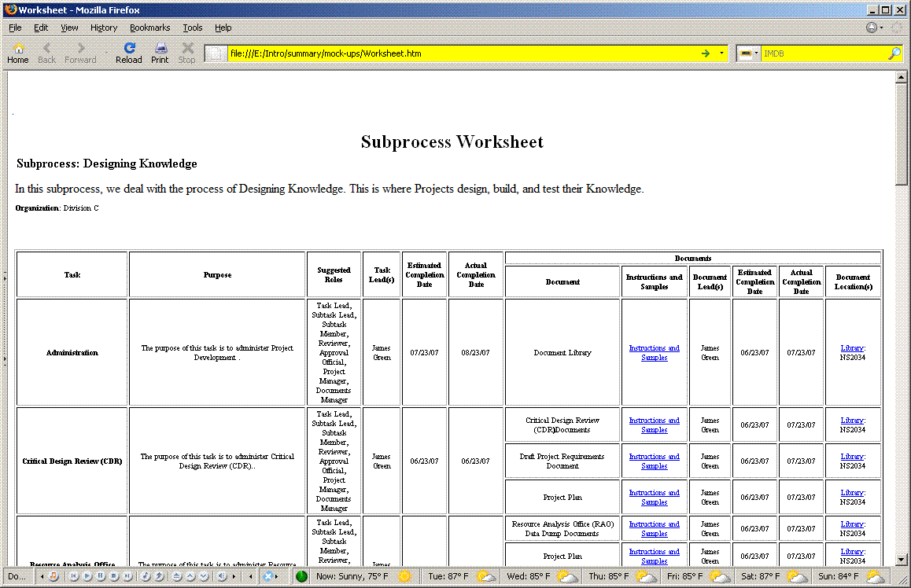The image size is (911, 588).
Task: Click the Back navigation arrow
Action: coord(46,53)
